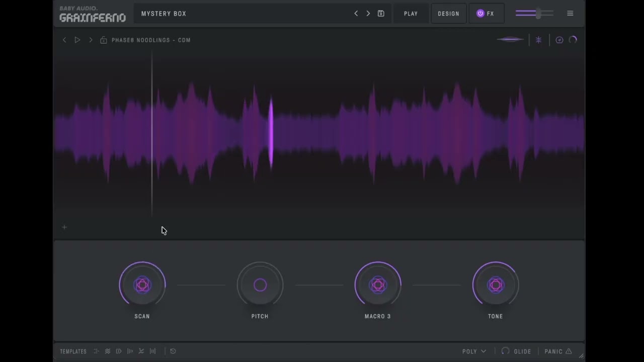Choose the crossed-lines template

pos(141,351)
